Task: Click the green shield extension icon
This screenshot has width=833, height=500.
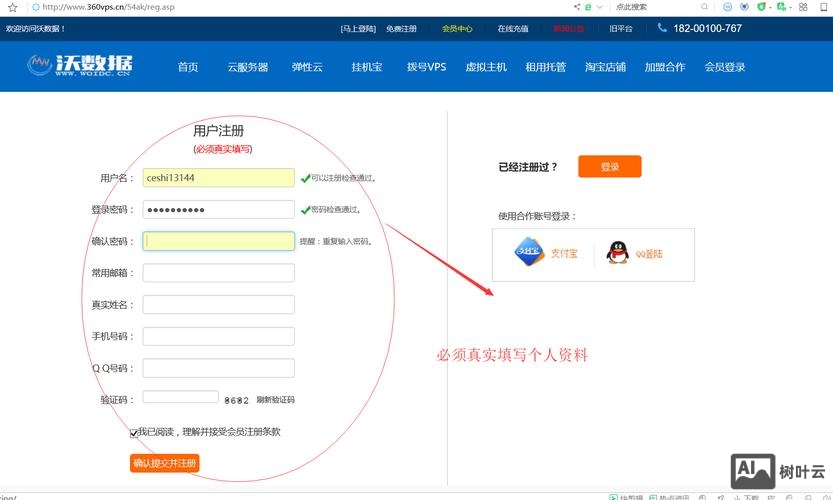Action: 761,7
